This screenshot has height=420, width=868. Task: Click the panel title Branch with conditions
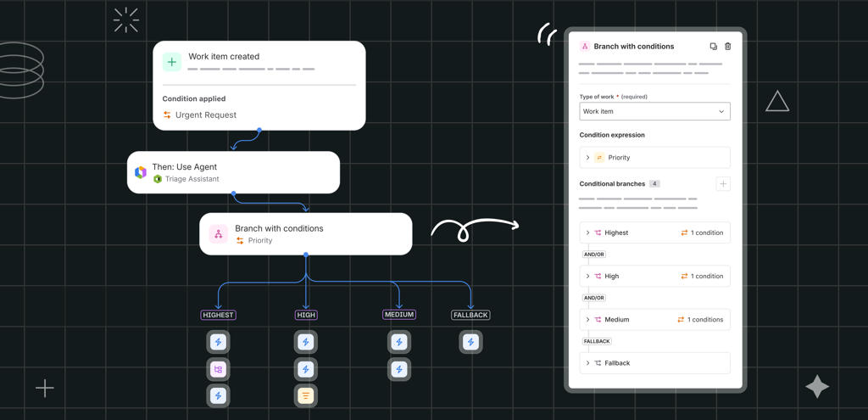click(634, 47)
